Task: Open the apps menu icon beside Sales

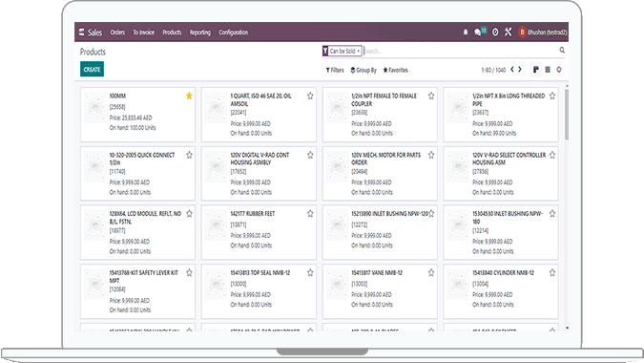Action: (x=82, y=32)
